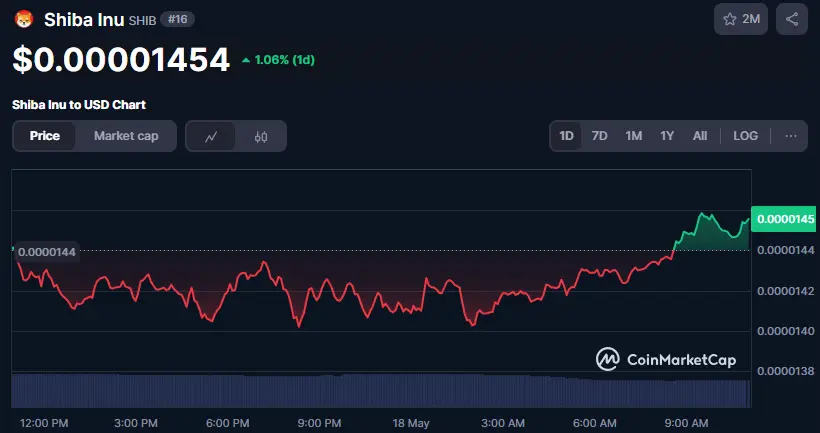Click the 3:00 AM time axis label
Image resolution: width=820 pixels, height=433 pixels.
pos(503,423)
